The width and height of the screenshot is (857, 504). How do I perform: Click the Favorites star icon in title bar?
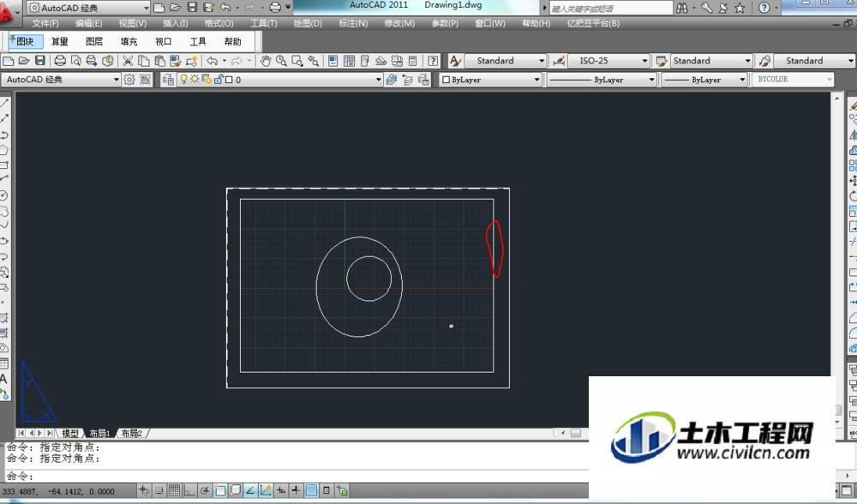[740, 8]
